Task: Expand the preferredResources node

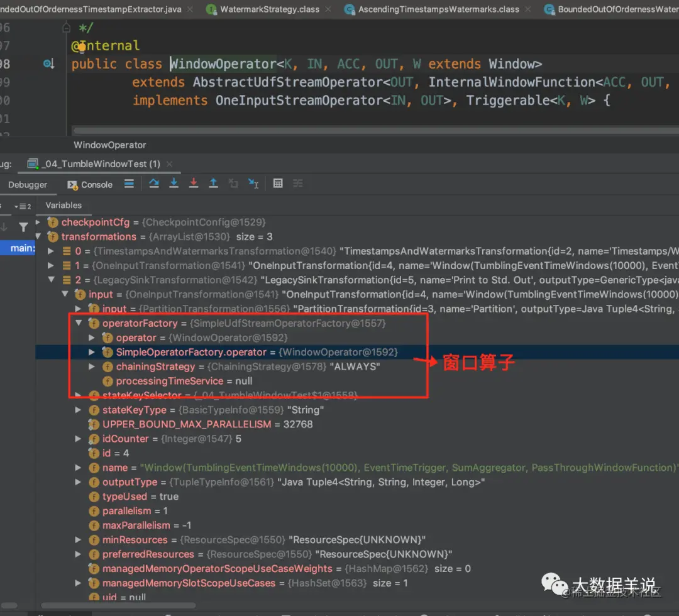Action: click(x=79, y=554)
